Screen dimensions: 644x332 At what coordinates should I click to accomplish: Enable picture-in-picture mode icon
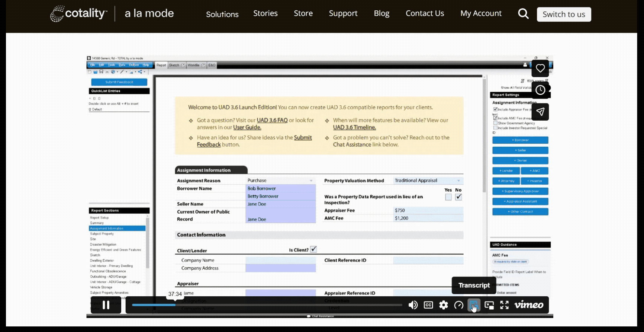[x=489, y=305]
